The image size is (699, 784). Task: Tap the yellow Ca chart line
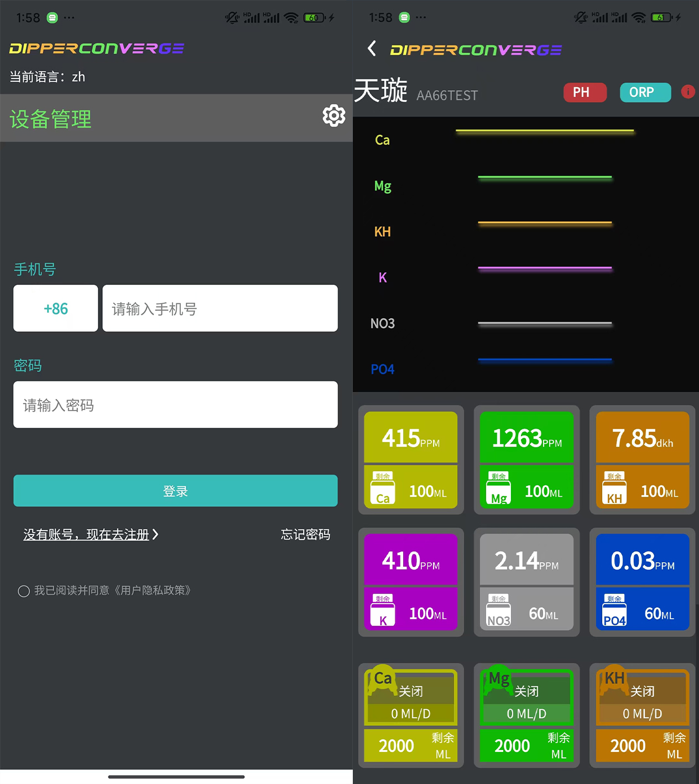[544, 131]
